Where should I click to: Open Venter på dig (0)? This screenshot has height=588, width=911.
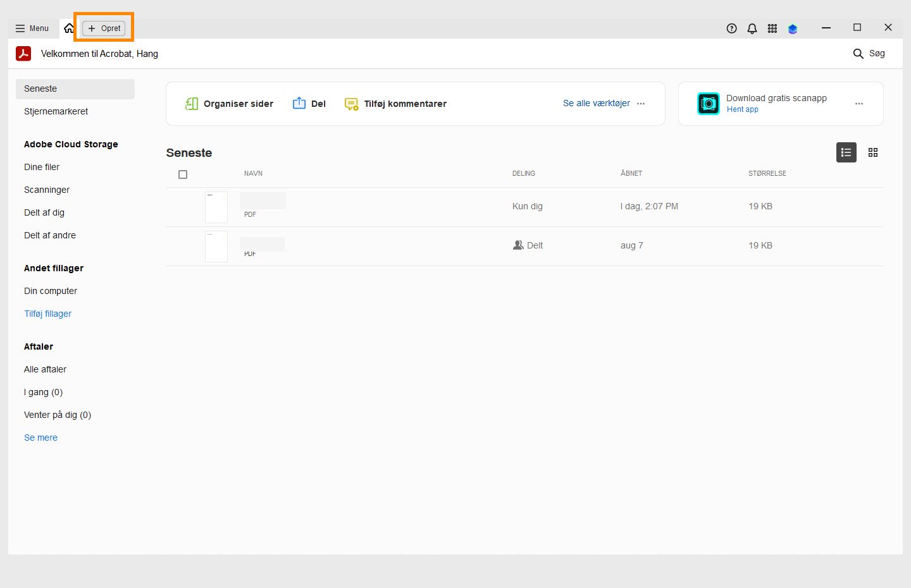(x=58, y=415)
